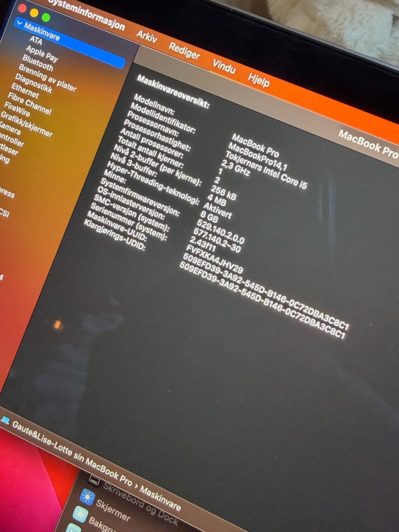Open the Rediger menu
Screen dimensions: 399x532
185,52
